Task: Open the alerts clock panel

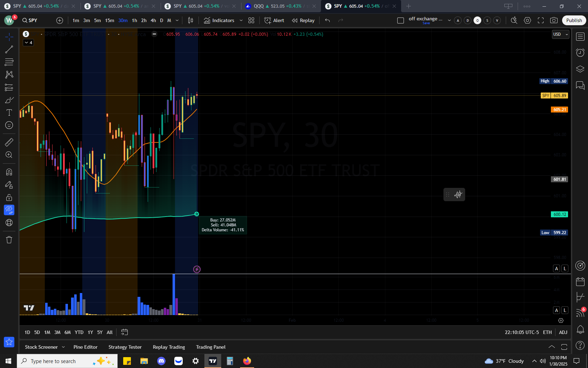Action: [x=580, y=53]
